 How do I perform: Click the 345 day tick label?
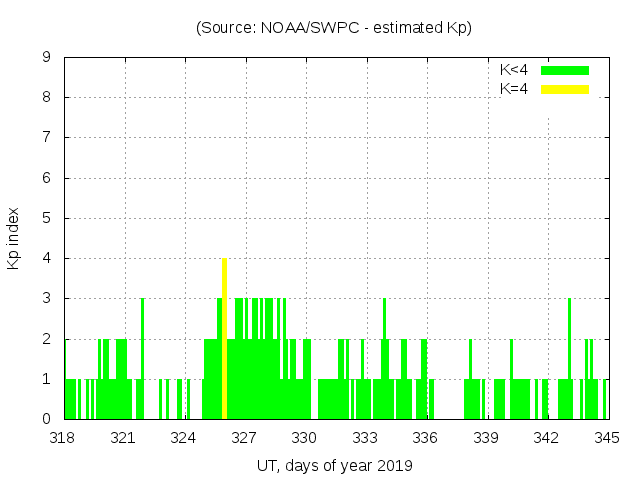(x=606, y=437)
